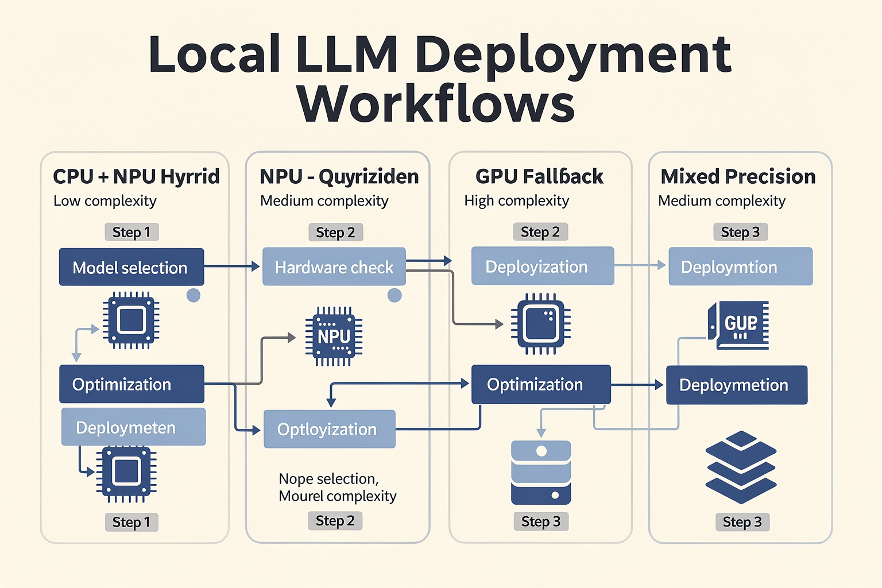This screenshot has width=882, height=588.
Task: Click the Step 3 badge above Deploymtion
Action: (x=740, y=231)
